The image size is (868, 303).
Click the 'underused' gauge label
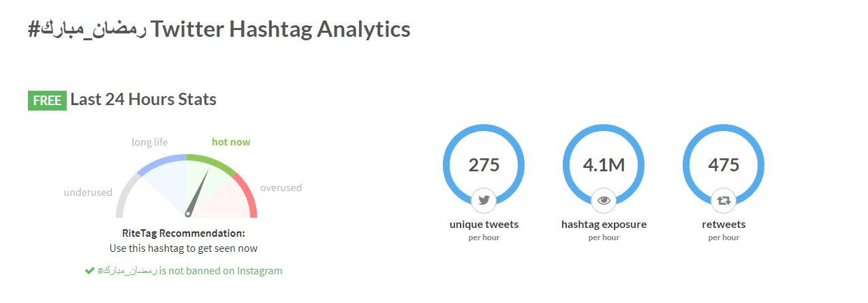pos(88,192)
